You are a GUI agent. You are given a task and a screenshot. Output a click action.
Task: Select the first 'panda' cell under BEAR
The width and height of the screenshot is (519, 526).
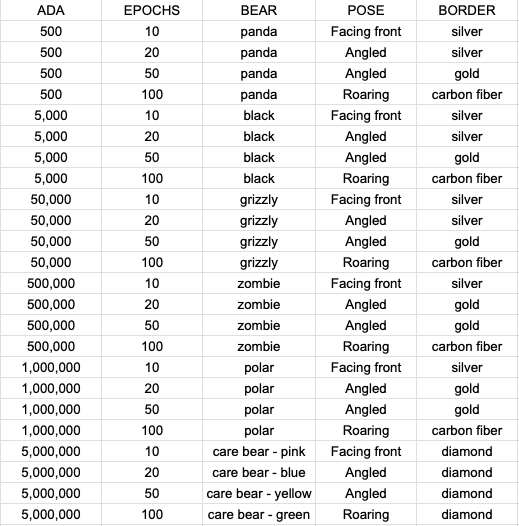259,32
